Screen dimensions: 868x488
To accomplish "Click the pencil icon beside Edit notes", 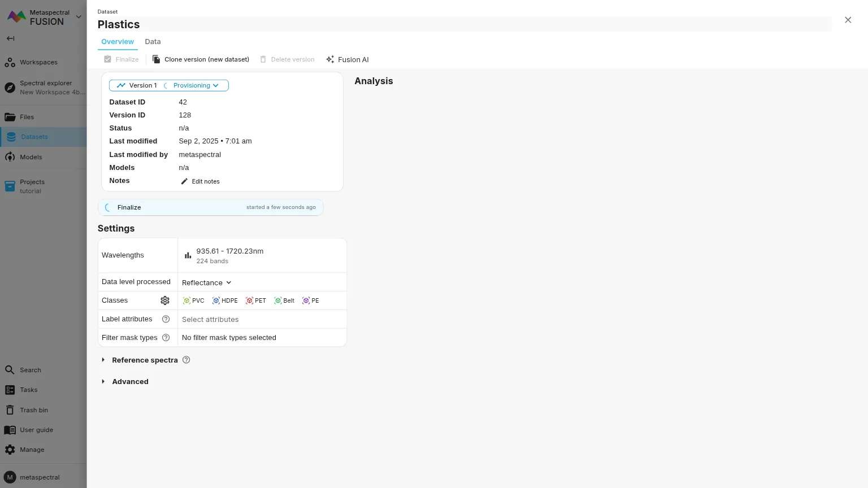I will pyautogui.click(x=184, y=181).
